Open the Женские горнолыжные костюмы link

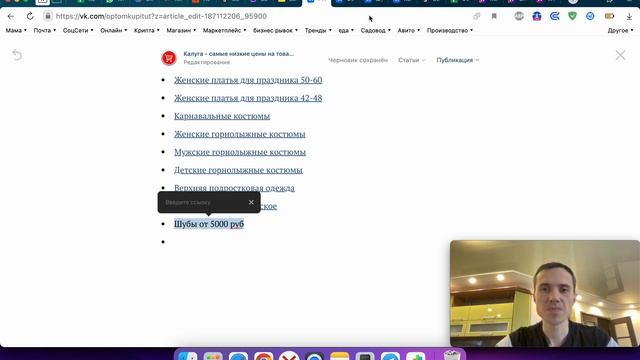click(240, 134)
